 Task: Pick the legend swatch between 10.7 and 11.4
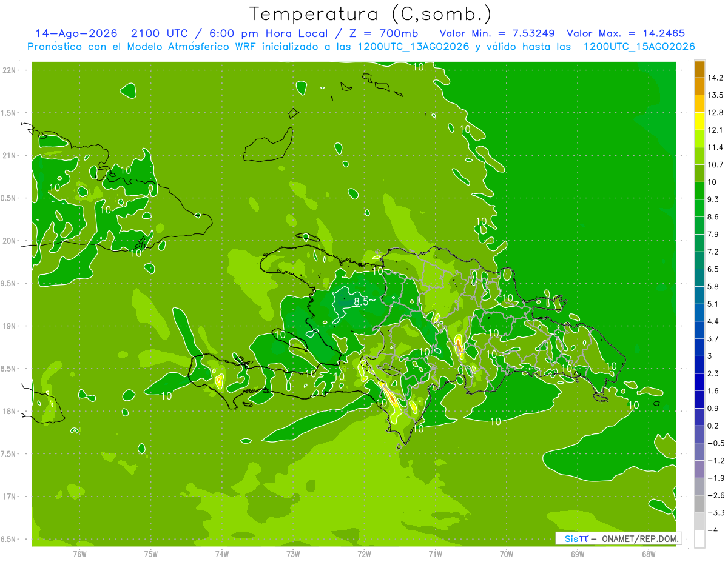pyautogui.click(x=699, y=156)
